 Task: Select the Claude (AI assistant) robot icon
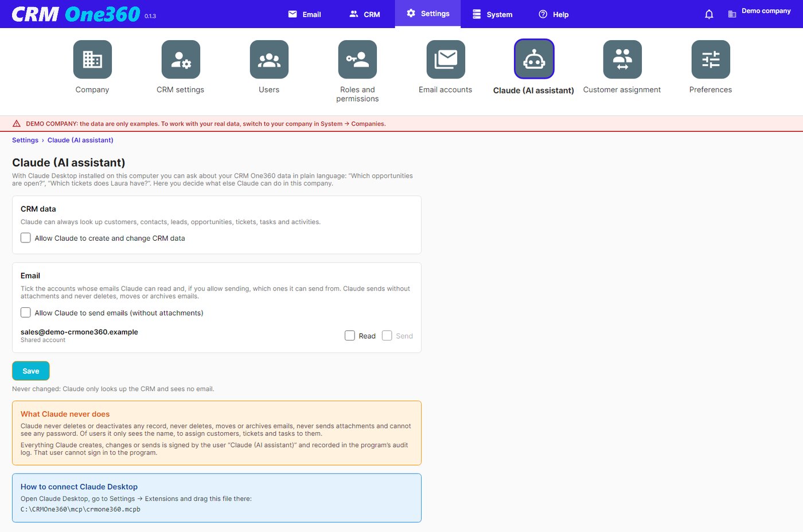pyautogui.click(x=534, y=59)
